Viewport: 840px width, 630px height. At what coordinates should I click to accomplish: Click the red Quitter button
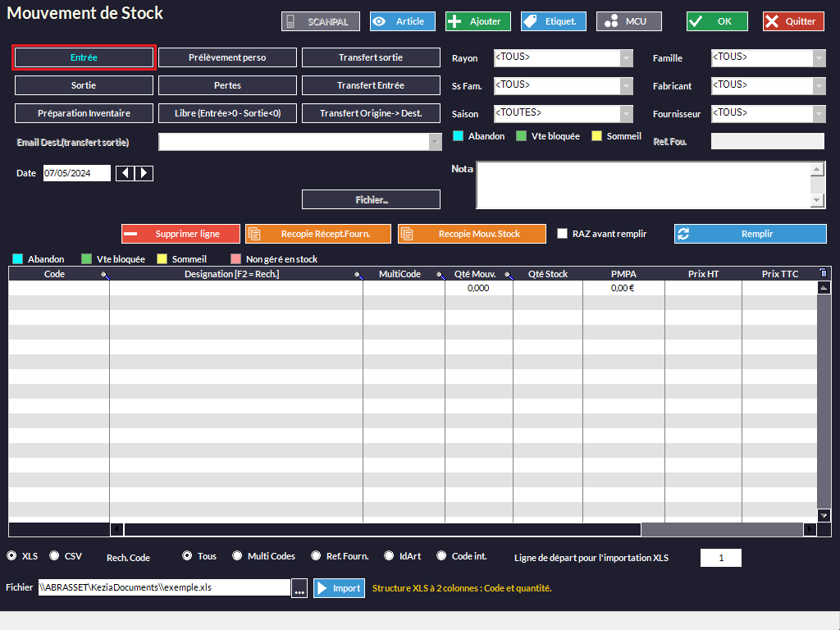pos(792,21)
